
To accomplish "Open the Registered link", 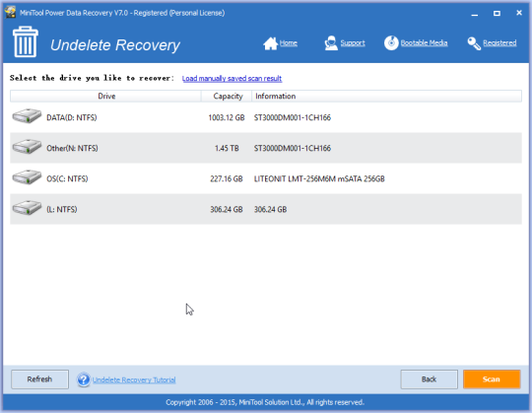I will (x=499, y=43).
